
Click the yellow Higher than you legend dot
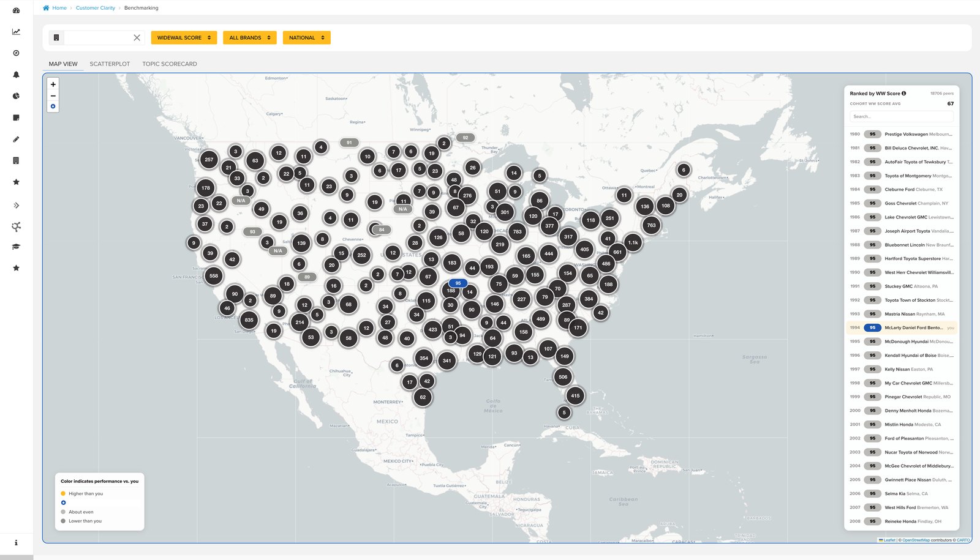click(x=63, y=493)
